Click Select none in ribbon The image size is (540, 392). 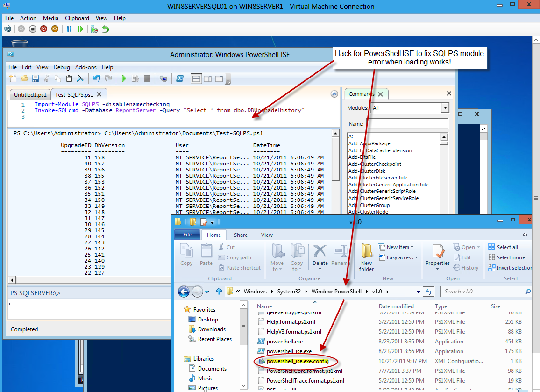tap(506, 257)
